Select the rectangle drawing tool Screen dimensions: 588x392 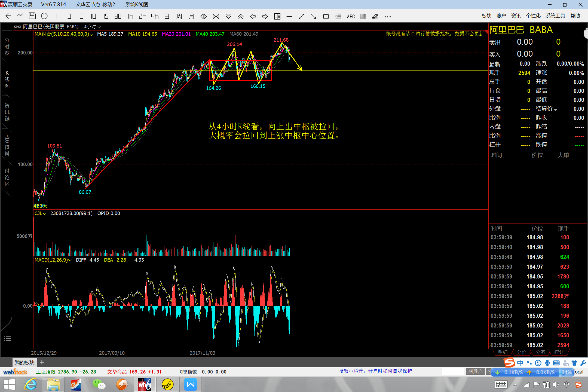pyautogui.click(x=326, y=17)
